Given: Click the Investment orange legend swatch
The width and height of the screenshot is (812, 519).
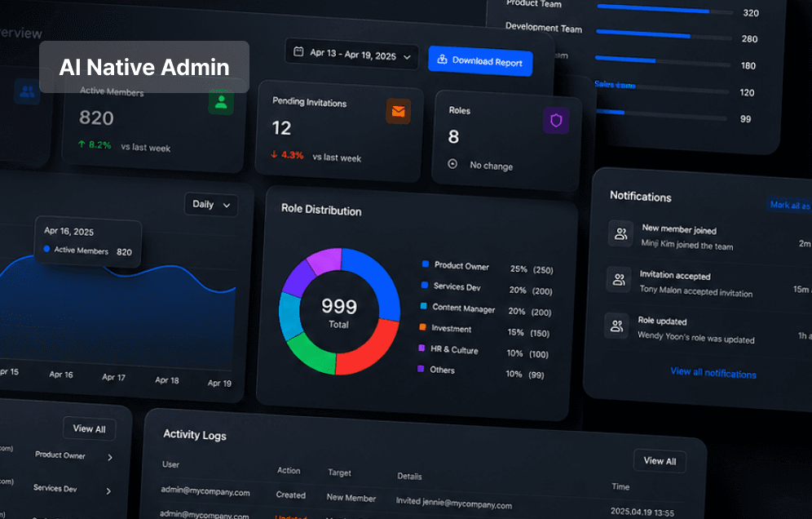Looking at the screenshot, I should click(422, 327).
